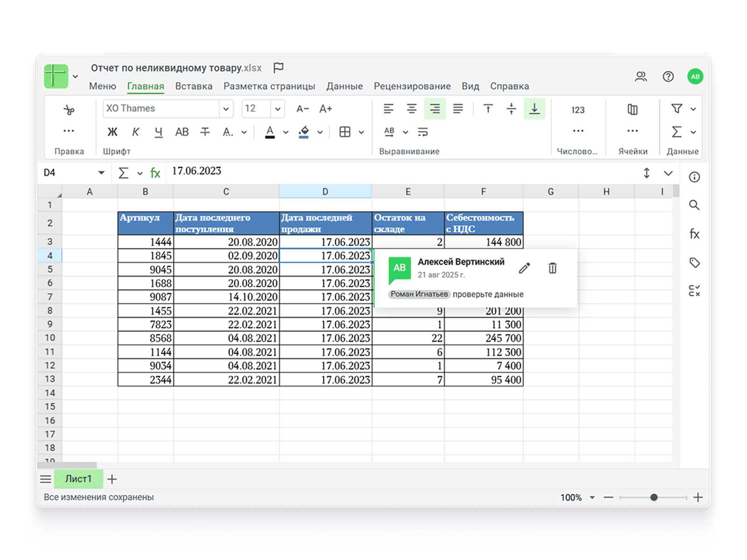
Task: Open the borders grid icon
Action: point(345,132)
